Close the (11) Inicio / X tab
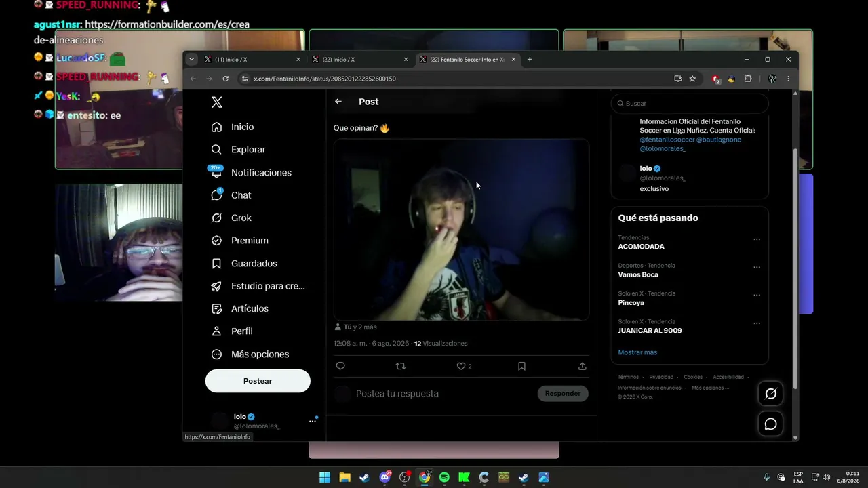This screenshot has height=488, width=868. tap(298, 60)
